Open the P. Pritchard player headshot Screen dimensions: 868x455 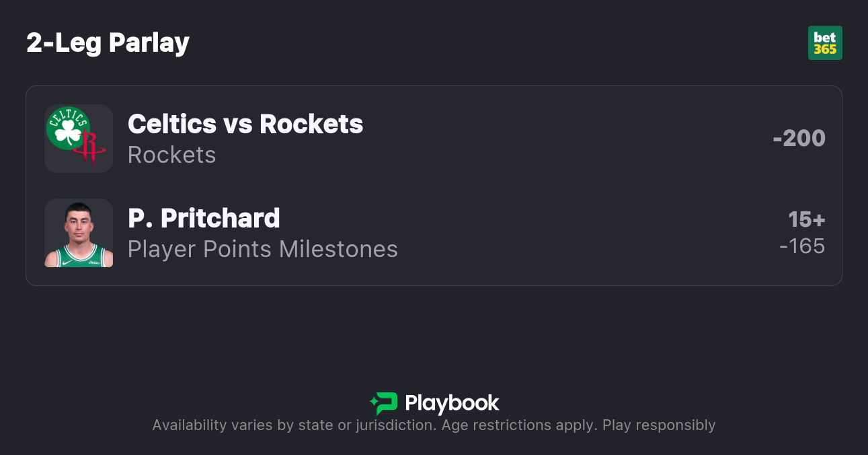79,233
